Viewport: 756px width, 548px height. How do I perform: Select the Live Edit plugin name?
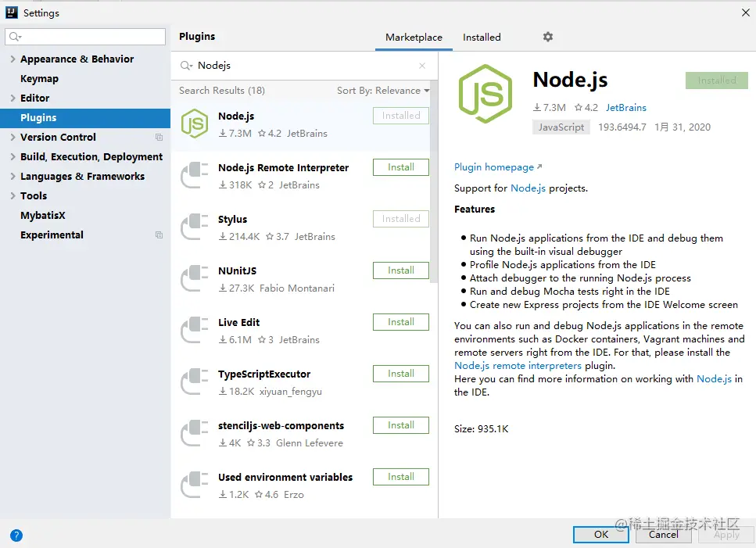[238, 322]
